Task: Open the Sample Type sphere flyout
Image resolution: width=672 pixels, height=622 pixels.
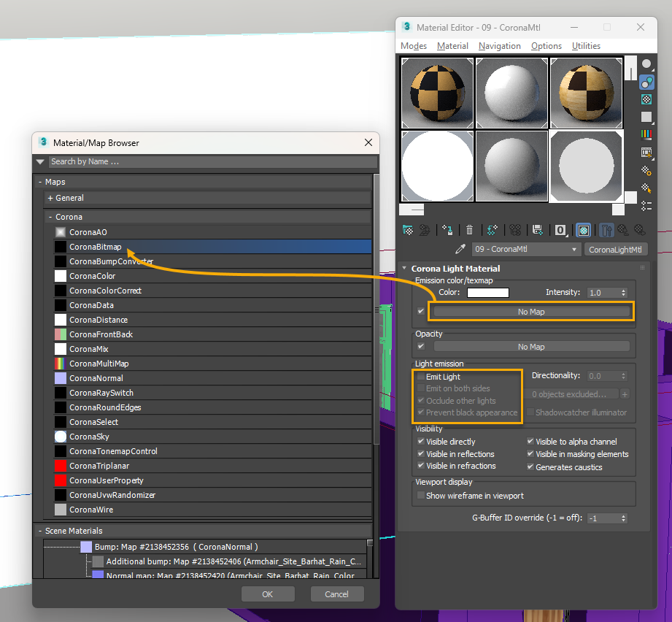Action: click(646, 64)
